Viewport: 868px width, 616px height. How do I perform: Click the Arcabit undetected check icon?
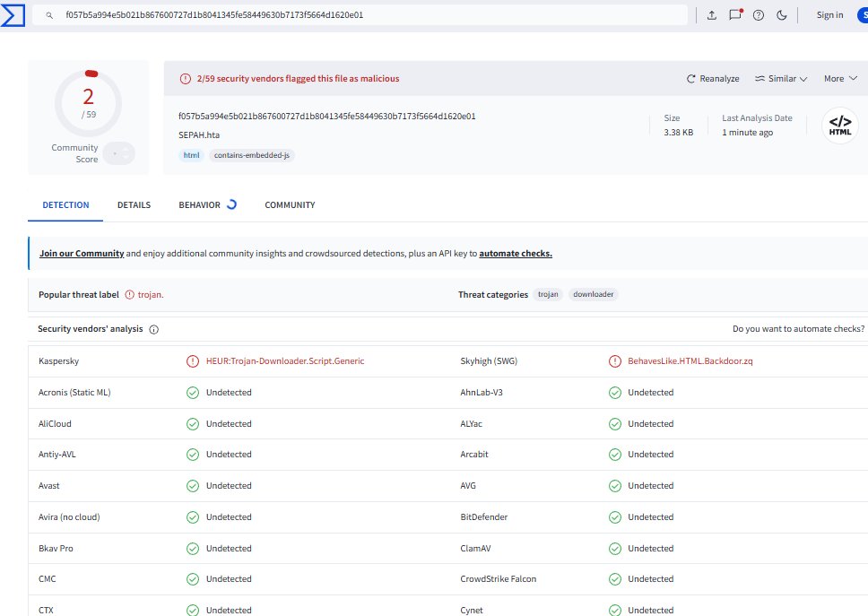615,455
